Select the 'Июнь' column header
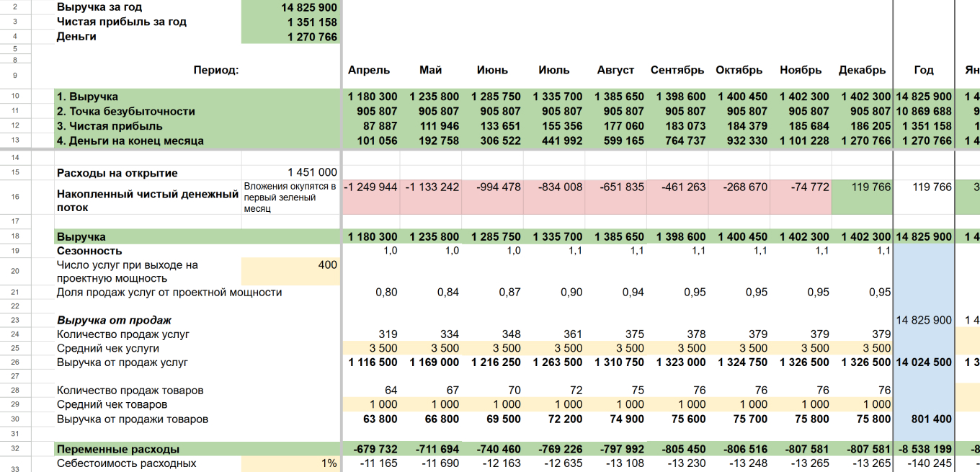The image size is (980, 472). point(492,70)
